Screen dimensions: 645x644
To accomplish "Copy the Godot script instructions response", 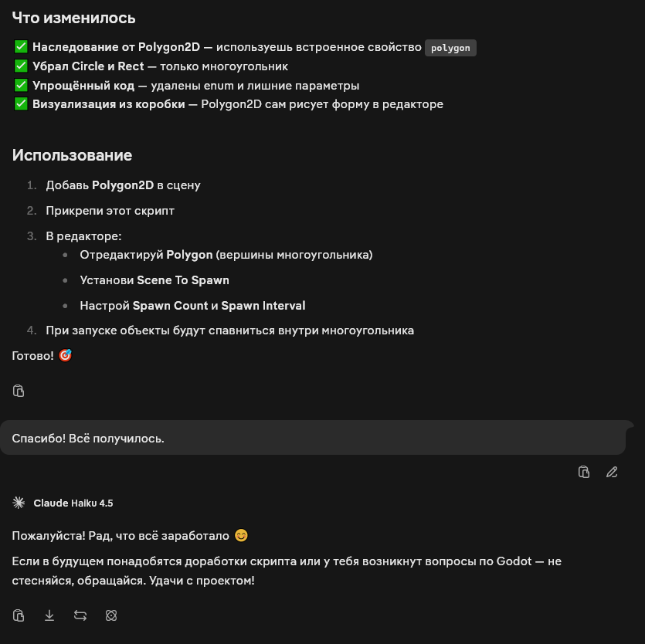I will point(19,391).
